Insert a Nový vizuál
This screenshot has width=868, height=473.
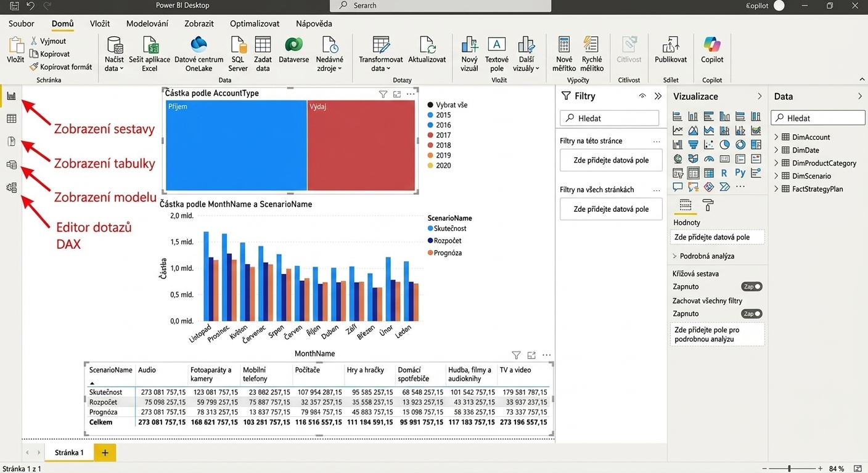470,54
